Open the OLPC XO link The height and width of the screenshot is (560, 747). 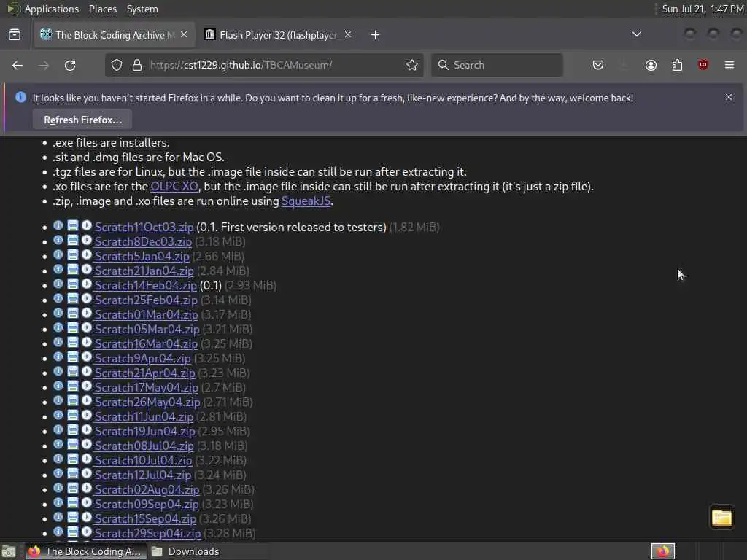[174, 186]
